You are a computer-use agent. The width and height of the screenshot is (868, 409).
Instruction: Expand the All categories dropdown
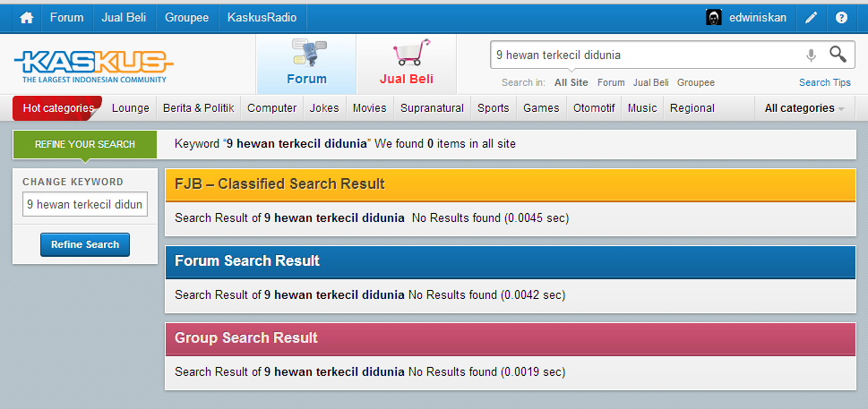click(804, 107)
